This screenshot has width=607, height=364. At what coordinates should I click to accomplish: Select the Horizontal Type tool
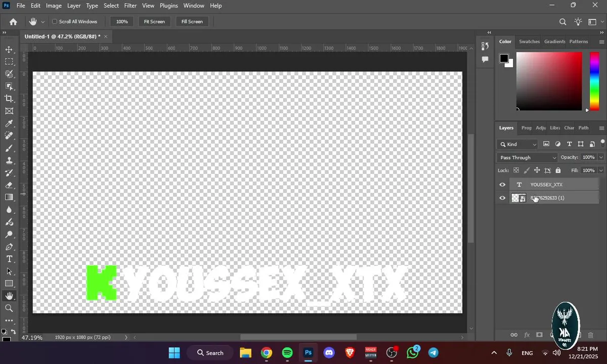[9, 259]
